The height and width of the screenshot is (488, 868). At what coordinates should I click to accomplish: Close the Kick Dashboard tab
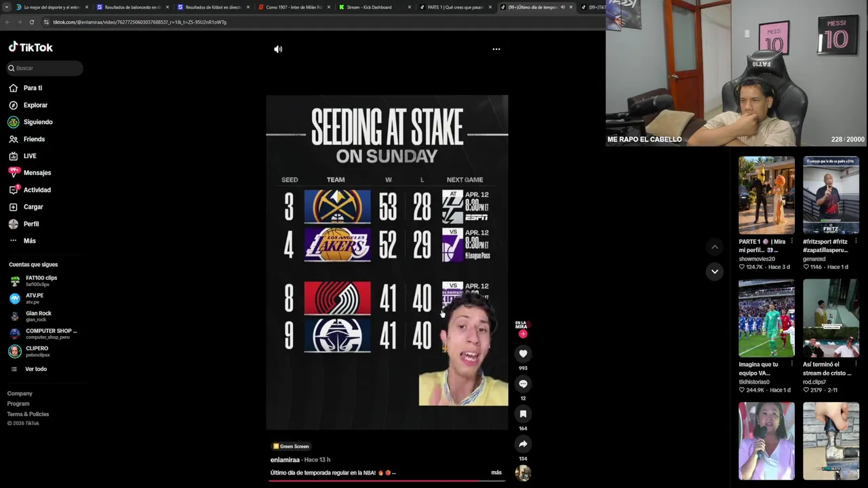pyautogui.click(x=409, y=7)
